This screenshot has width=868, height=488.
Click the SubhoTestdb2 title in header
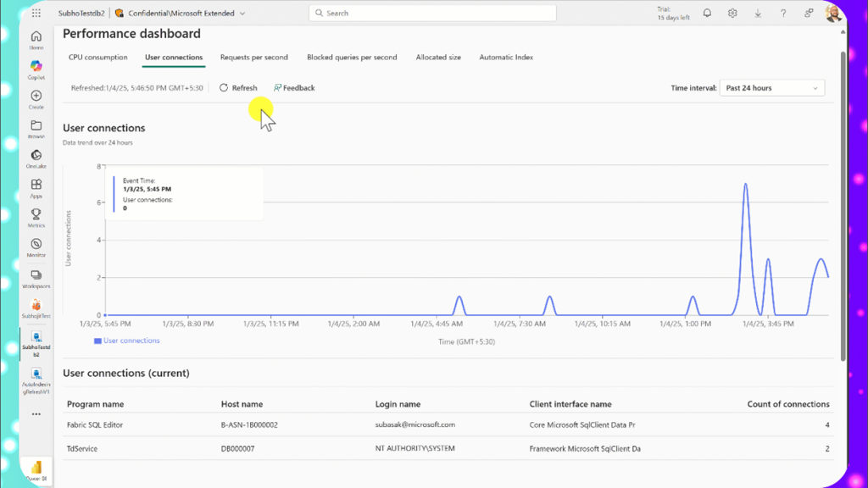point(81,14)
